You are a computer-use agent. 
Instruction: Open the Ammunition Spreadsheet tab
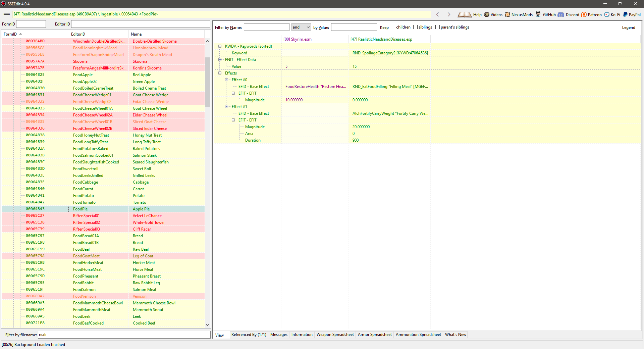(418, 335)
